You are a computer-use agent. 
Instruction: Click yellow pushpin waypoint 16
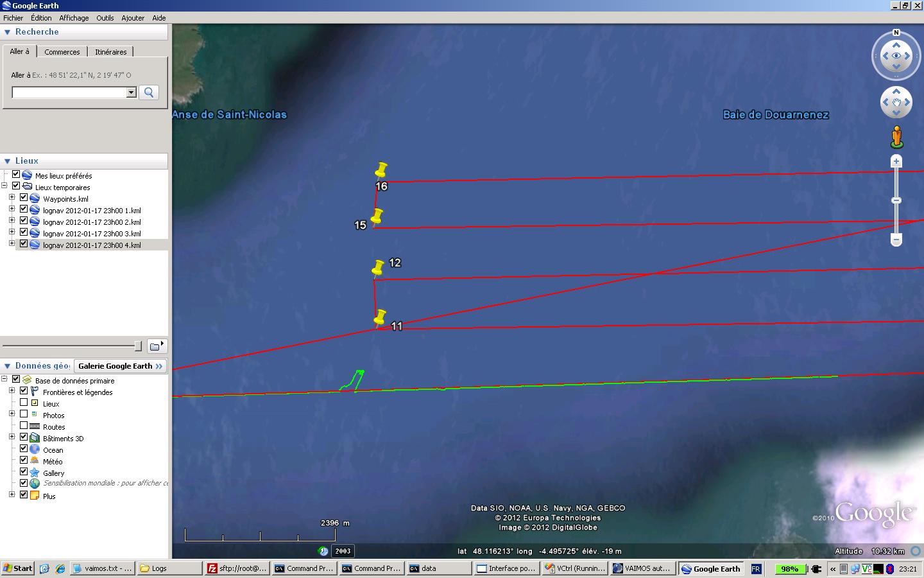pos(381,170)
